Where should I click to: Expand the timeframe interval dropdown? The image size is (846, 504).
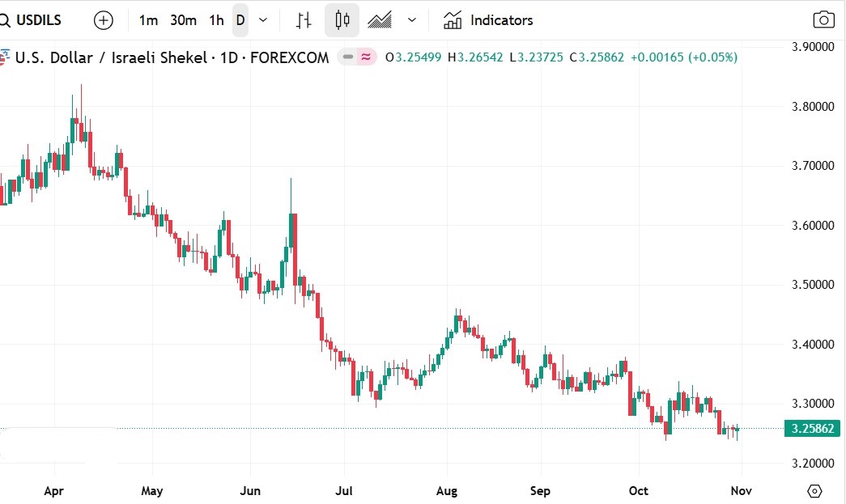pos(263,20)
